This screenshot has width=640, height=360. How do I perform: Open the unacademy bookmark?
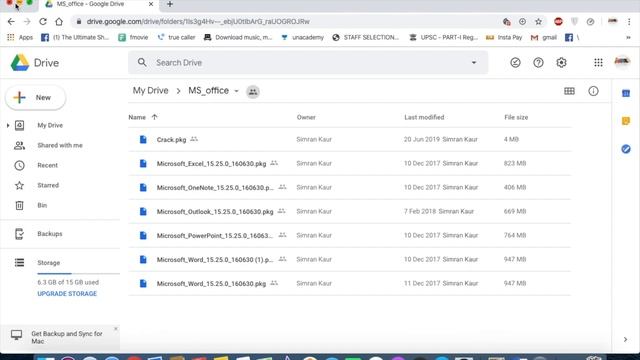click(x=302, y=38)
